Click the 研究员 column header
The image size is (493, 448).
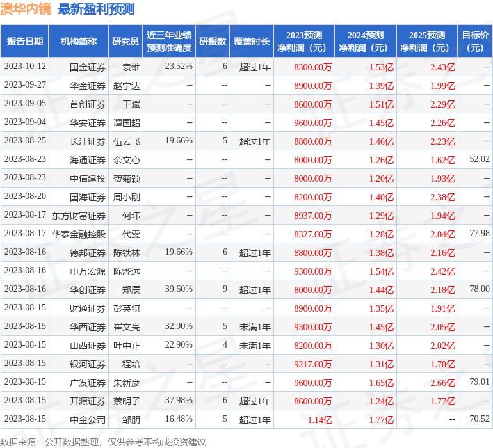click(x=125, y=41)
